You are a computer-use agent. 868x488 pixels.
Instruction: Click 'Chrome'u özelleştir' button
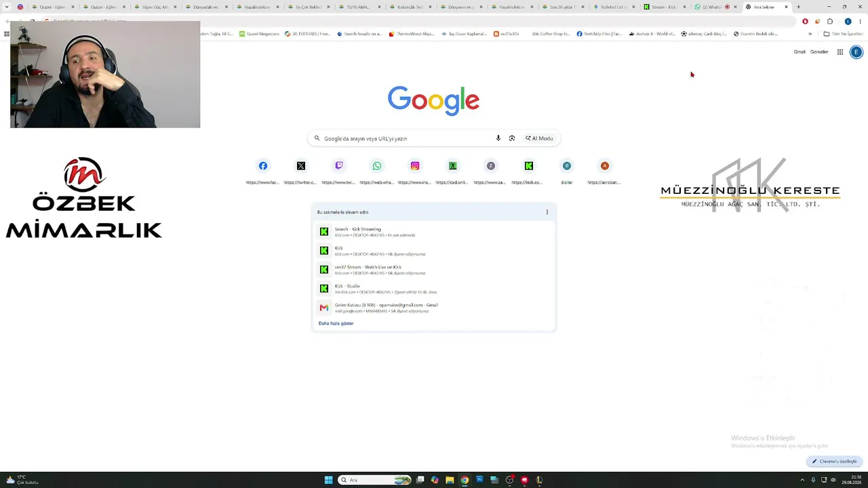pyautogui.click(x=835, y=462)
